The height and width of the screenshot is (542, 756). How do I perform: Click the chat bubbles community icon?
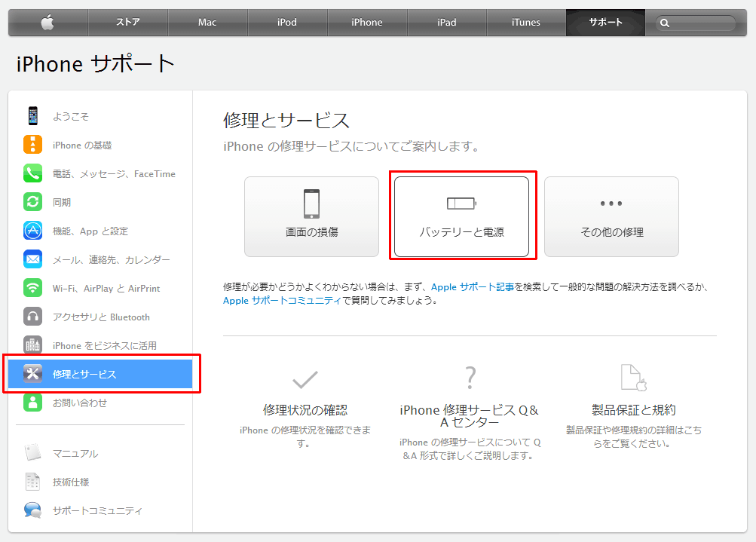32,510
